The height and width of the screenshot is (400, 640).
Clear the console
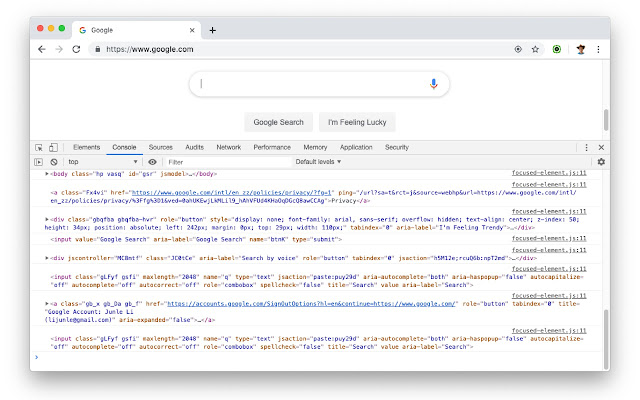[54, 162]
